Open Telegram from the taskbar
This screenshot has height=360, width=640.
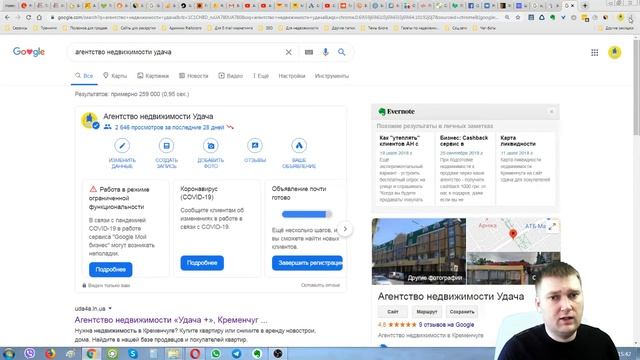pyautogui.click(x=236, y=353)
